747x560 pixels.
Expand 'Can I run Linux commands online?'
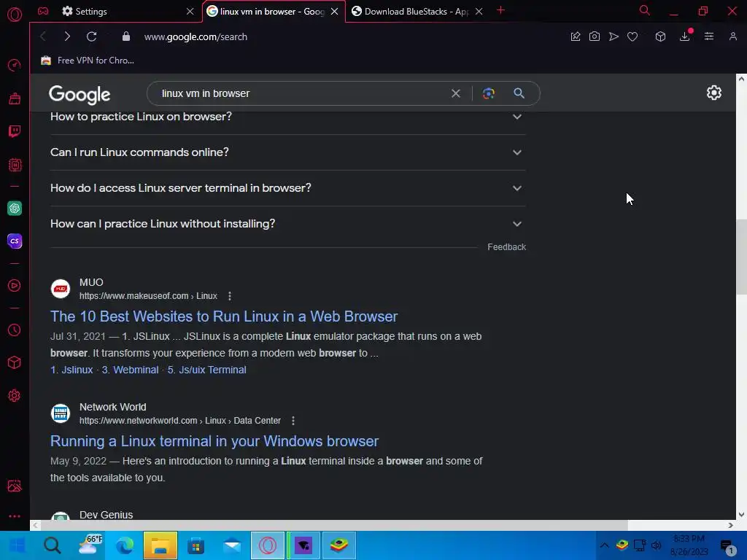click(287, 152)
